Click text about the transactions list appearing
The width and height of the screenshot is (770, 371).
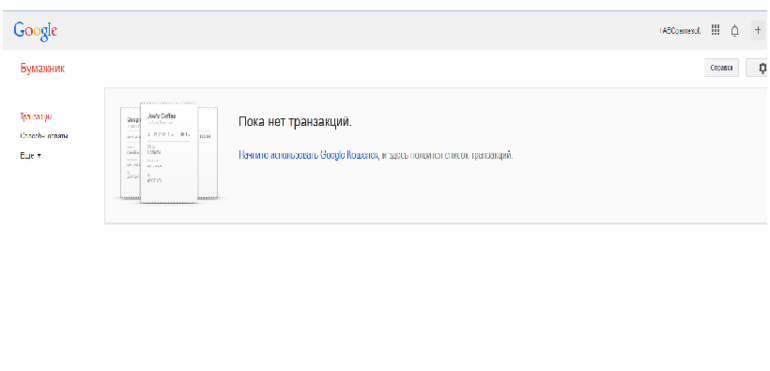447,155
